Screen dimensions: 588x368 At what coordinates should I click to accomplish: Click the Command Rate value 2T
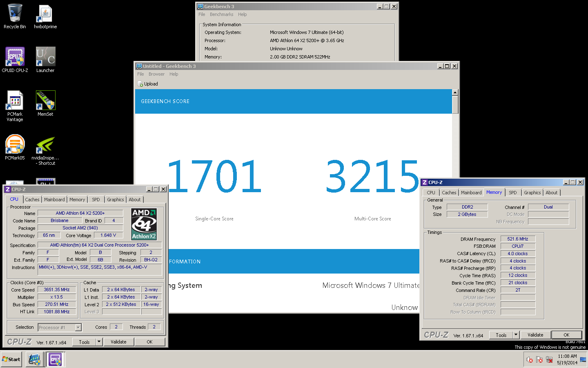518,290
